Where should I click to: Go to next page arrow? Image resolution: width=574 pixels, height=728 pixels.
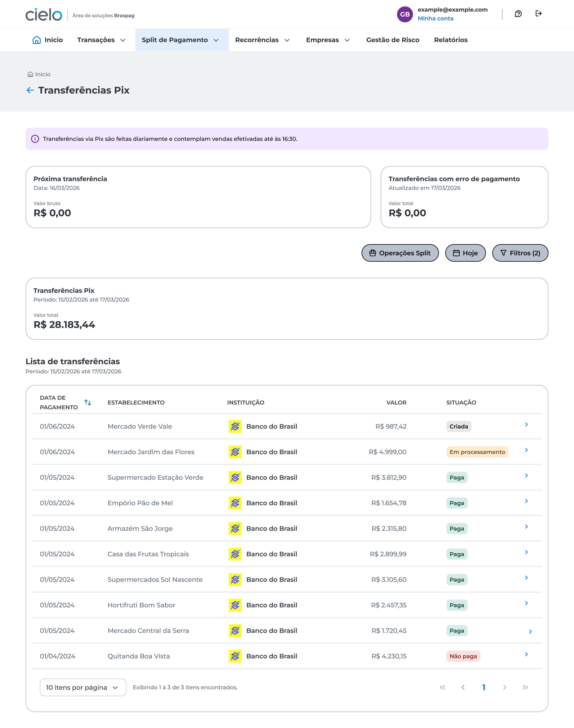(504, 687)
